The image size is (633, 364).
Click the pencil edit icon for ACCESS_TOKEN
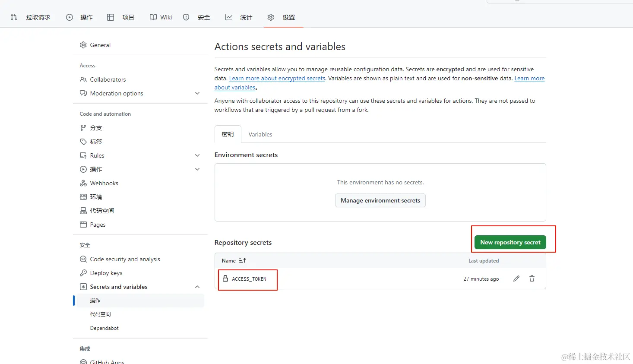516,279
